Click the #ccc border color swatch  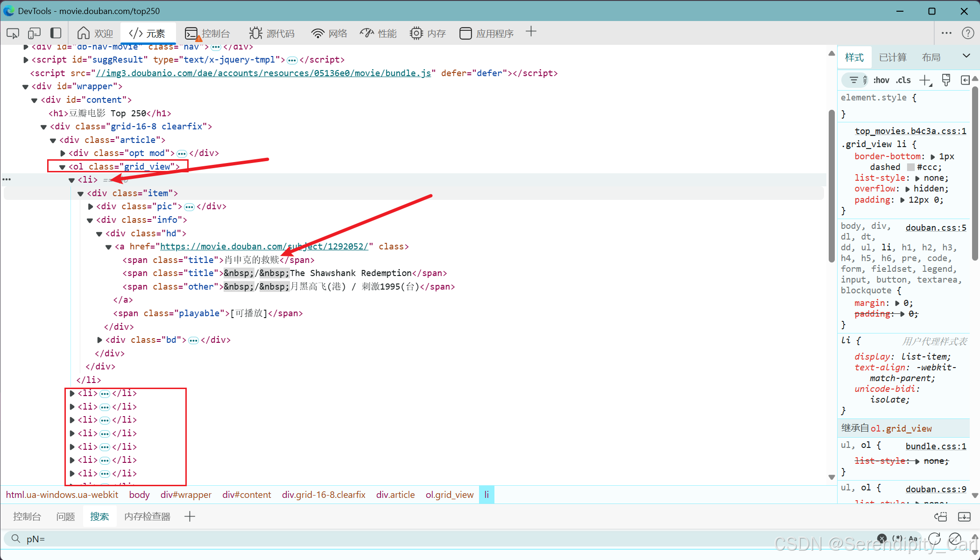pos(910,167)
